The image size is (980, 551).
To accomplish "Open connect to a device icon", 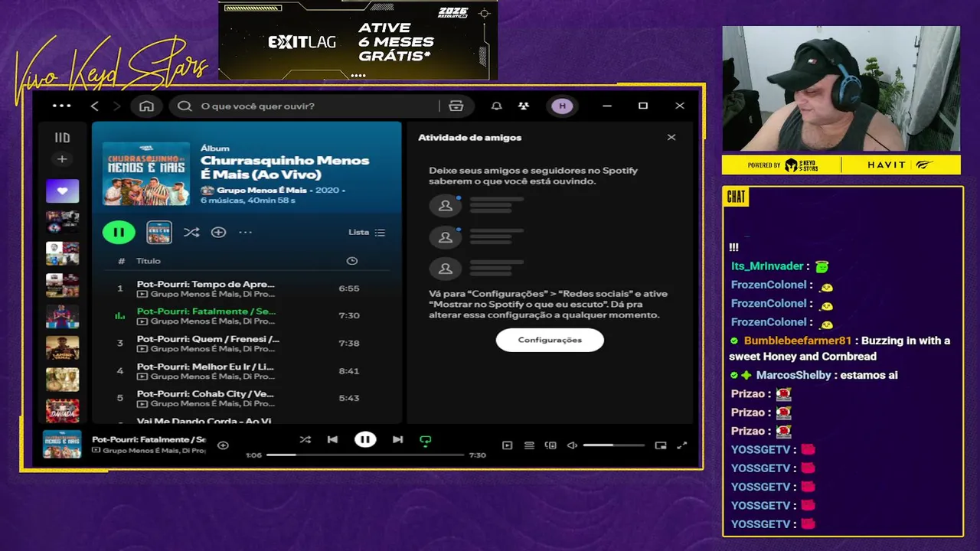I will (x=550, y=445).
